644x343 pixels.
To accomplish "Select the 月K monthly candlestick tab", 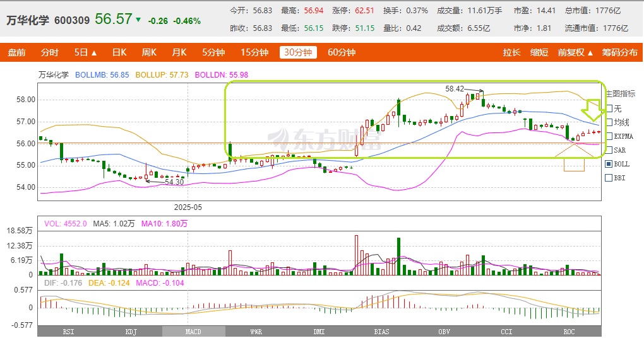I will [x=179, y=52].
